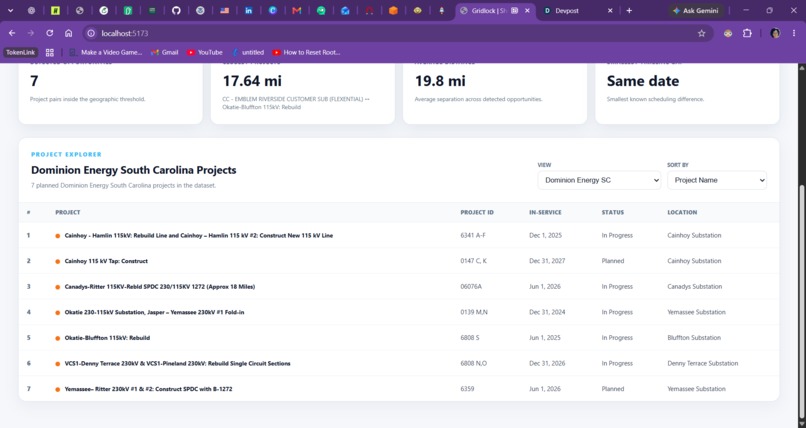The width and height of the screenshot is (806, 428).
Task: Open the tab search dropdown arrow
Action: [10, 10]
